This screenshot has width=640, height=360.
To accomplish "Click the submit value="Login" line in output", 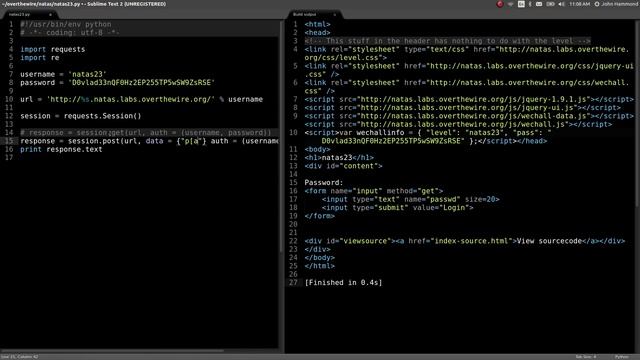I will point(397,208).
